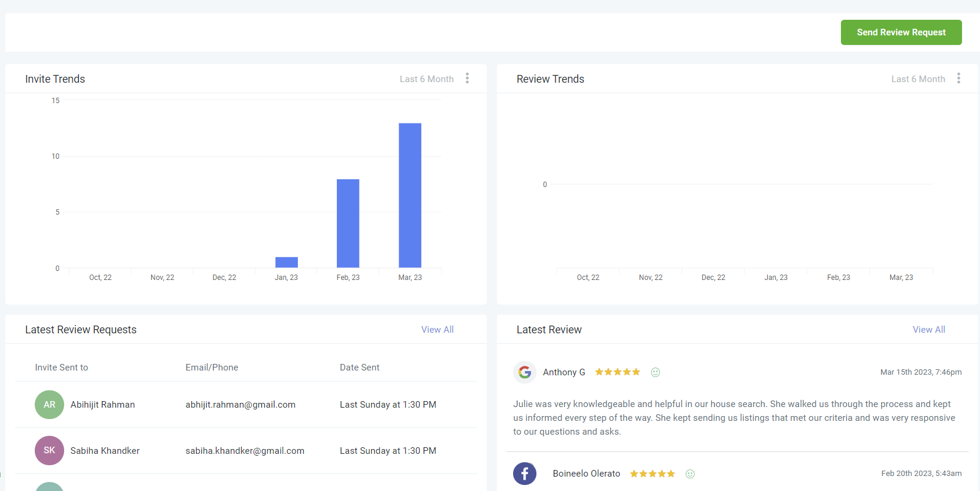The image size is (980, 491).
Task: Expand Review Trends Last 6 Month filter
Action: 918,79
